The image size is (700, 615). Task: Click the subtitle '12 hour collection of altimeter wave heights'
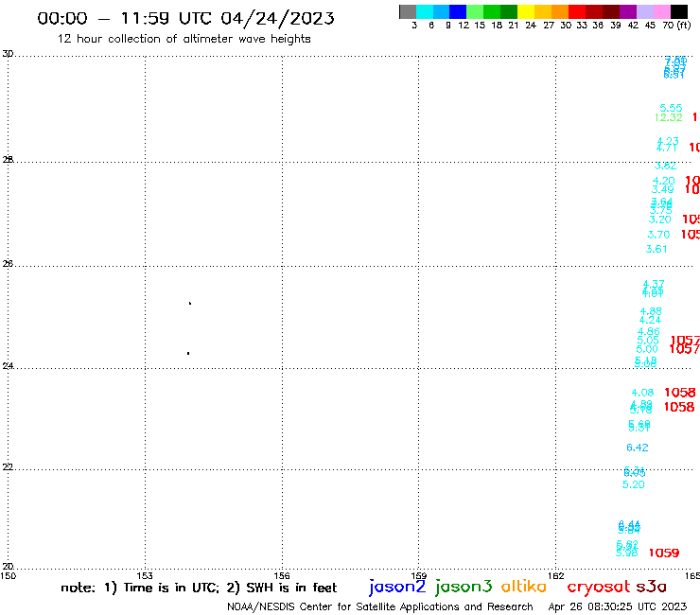point(184,39)
